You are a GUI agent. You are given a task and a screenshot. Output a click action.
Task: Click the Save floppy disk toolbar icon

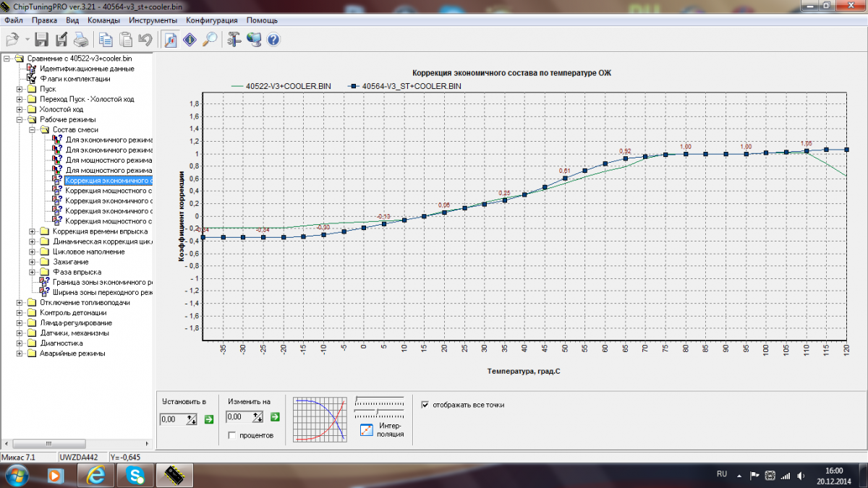tap(42, 40)
